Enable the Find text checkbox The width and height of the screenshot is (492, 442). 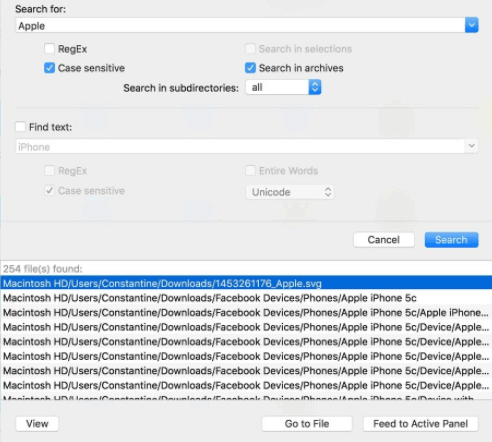(x=20, y=127)
